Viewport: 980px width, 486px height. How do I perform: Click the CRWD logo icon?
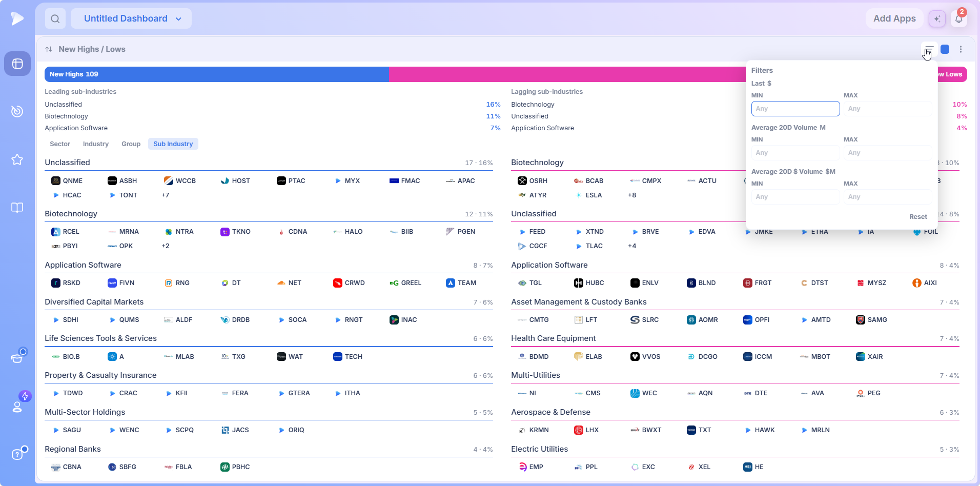tap(338, 283)
